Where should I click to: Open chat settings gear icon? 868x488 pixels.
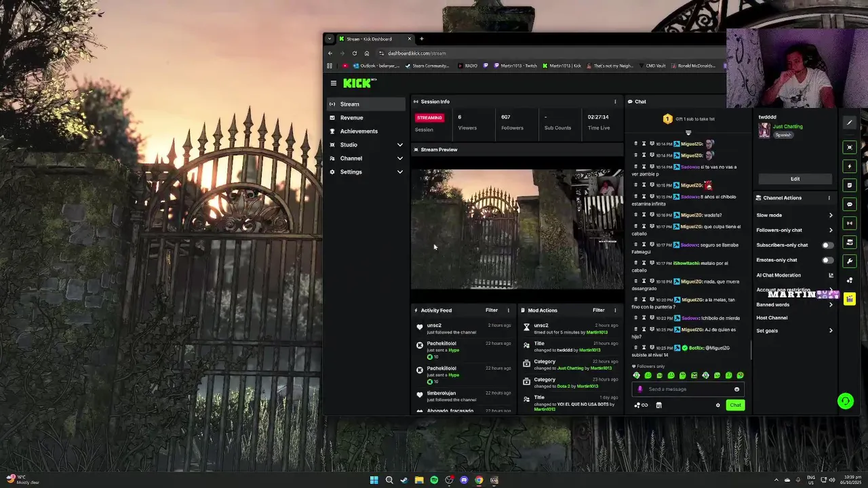point(717,405)
